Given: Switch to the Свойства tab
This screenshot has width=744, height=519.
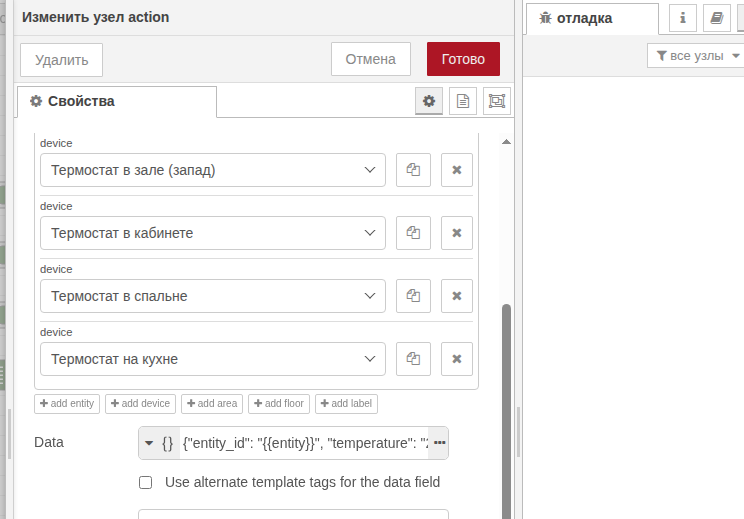Looking at the screenshot, I should (x=116, y=101).
